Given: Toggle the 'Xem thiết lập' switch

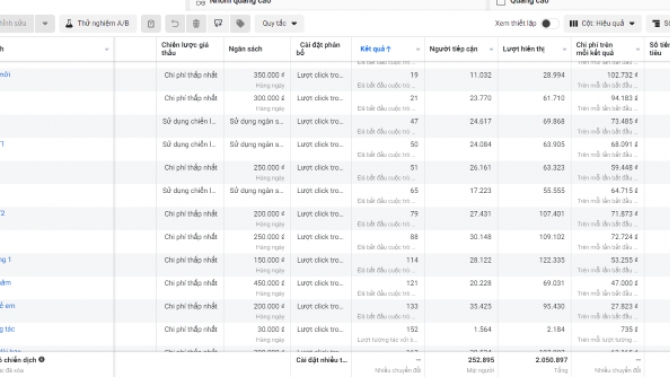Looking at the screenshot, I should click(549, 24).
